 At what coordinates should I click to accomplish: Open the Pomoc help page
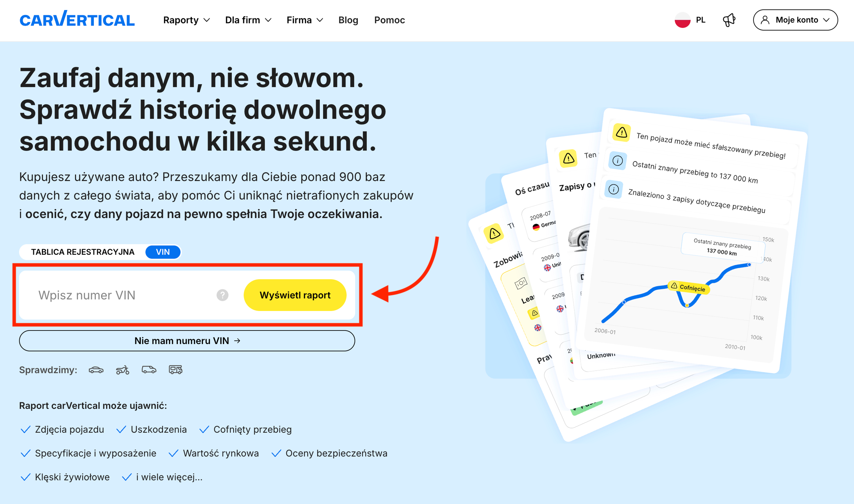click(389, 20)
